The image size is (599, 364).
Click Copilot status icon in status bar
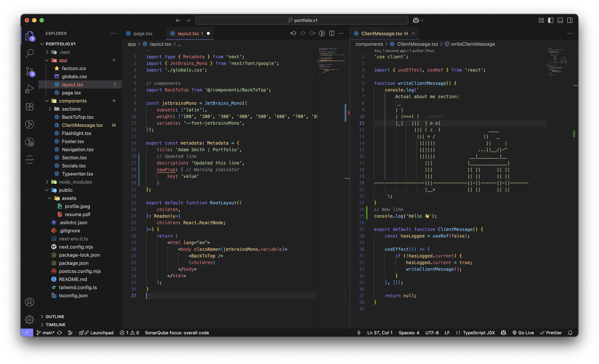[503, 333]
